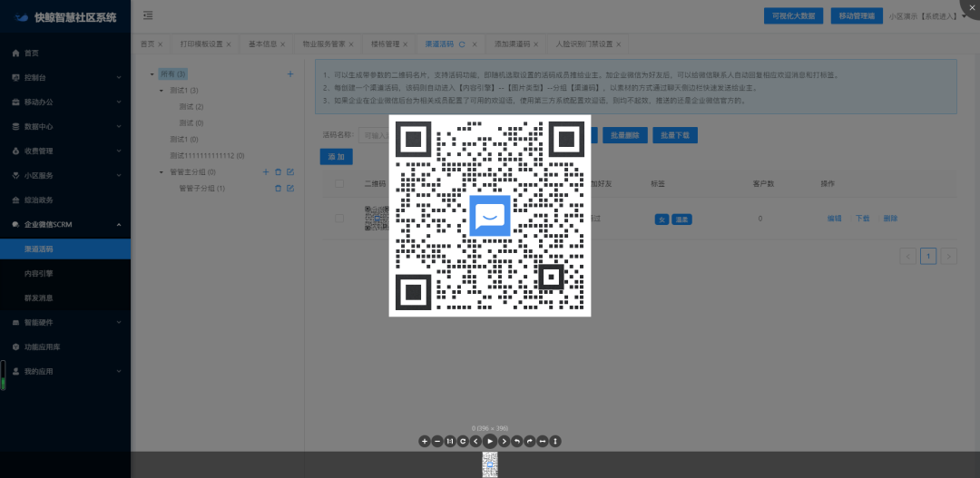
Task: Close the image viewer overlay
Action: click(x=971, y=6)
